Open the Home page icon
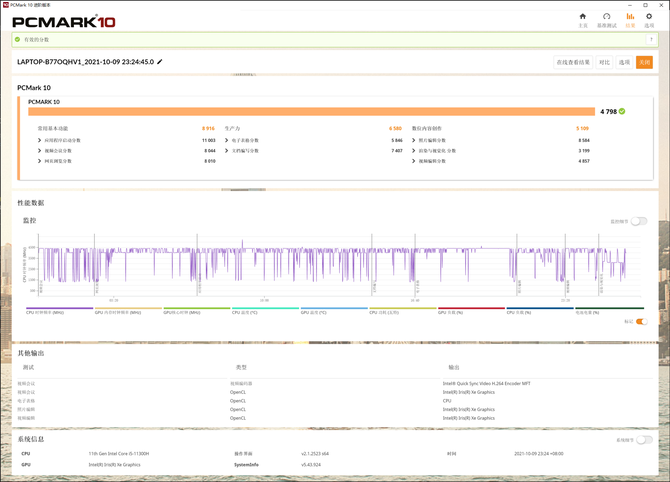Image resolution: width=670 pixels, height=482 pixels. tap(583, 19)
